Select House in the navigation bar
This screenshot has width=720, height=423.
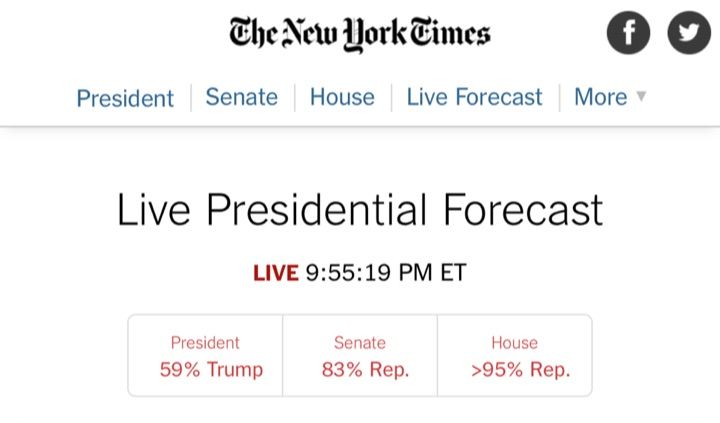[x=342, y=97]
